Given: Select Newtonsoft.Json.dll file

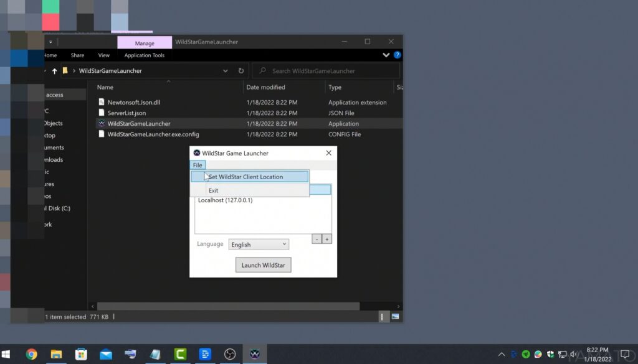Looking at the screenshot, I should 133,103.
